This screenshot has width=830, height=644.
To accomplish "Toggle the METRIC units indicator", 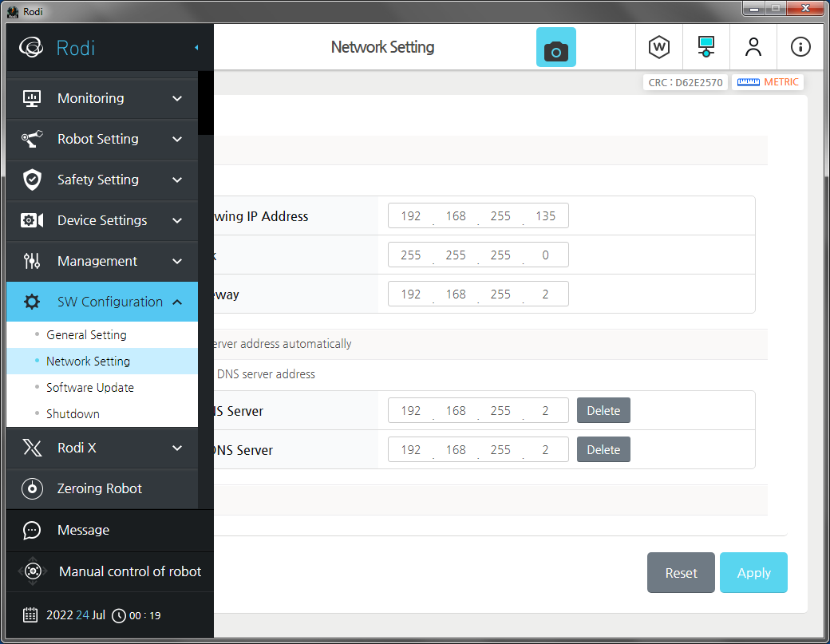I will [768, 82].
